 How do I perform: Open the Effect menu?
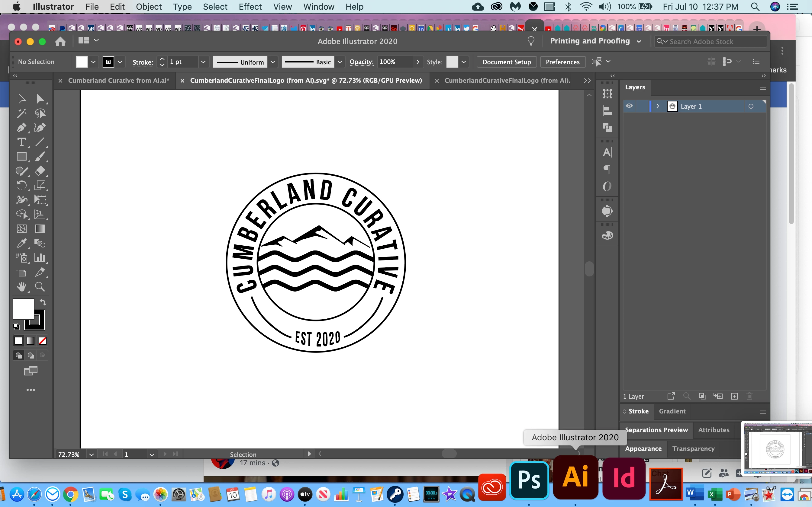click(250, 7)
